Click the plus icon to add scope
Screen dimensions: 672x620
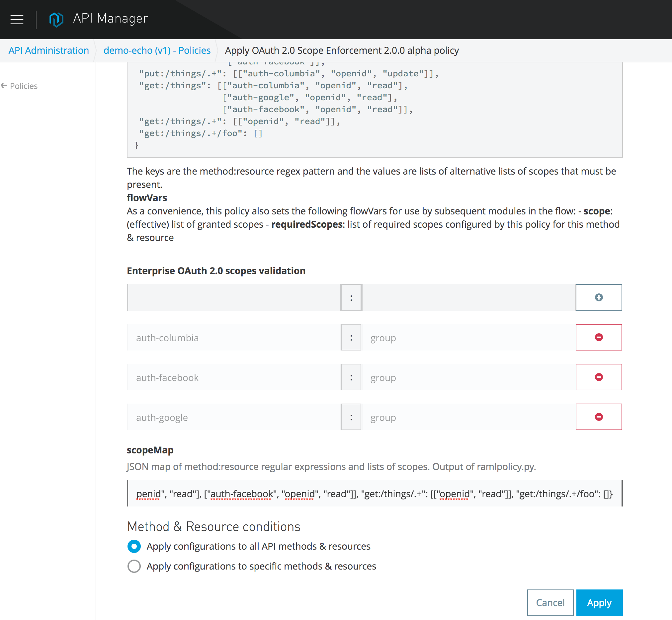pyautogui.click(x=599, y=297)
